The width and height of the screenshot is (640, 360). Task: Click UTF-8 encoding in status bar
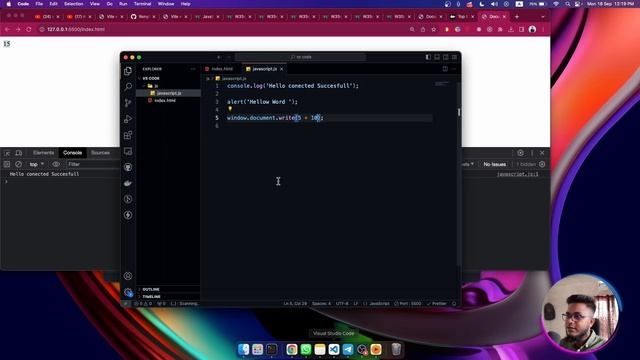(x=342, y=304)
